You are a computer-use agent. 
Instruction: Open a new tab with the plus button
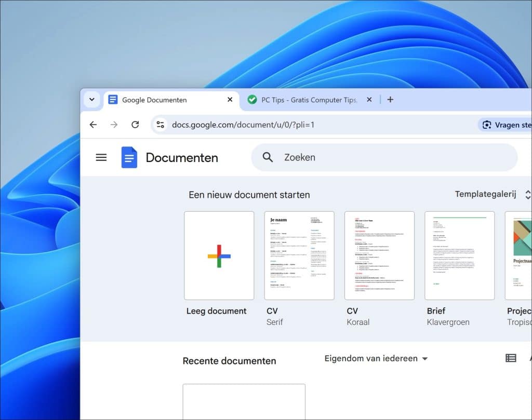[x=390, y=99]
